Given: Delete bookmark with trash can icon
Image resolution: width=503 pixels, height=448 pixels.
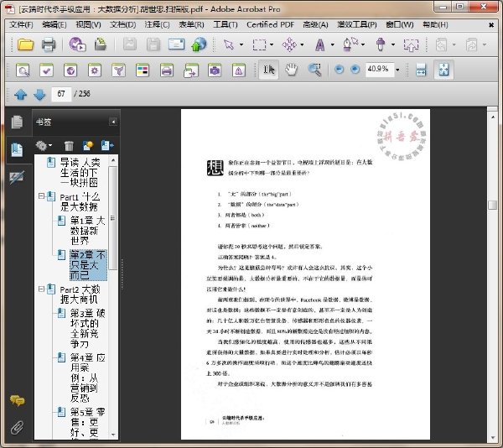Looking at the screenshot, I should pyautogui.click(x=69, y=146).
